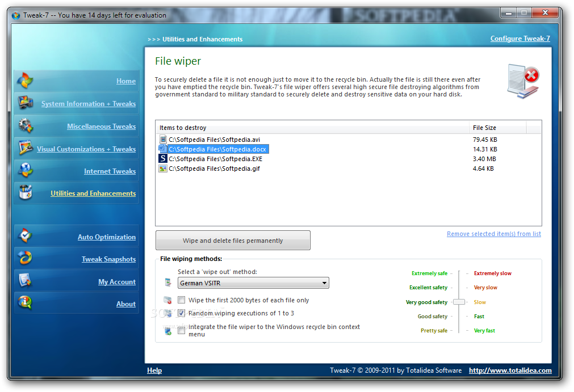
Task: Click the 'Excellent safety' label
Action: coord(428,288)
